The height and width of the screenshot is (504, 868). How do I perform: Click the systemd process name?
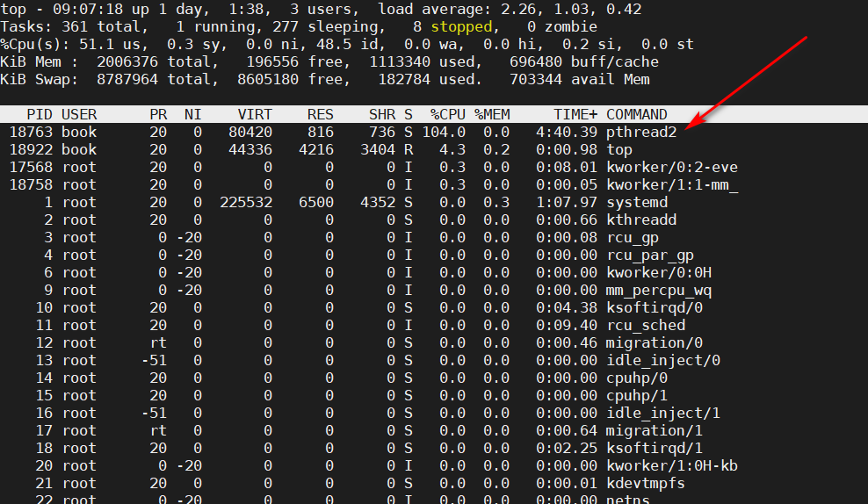pyautogui.click(x=637, y=203)
